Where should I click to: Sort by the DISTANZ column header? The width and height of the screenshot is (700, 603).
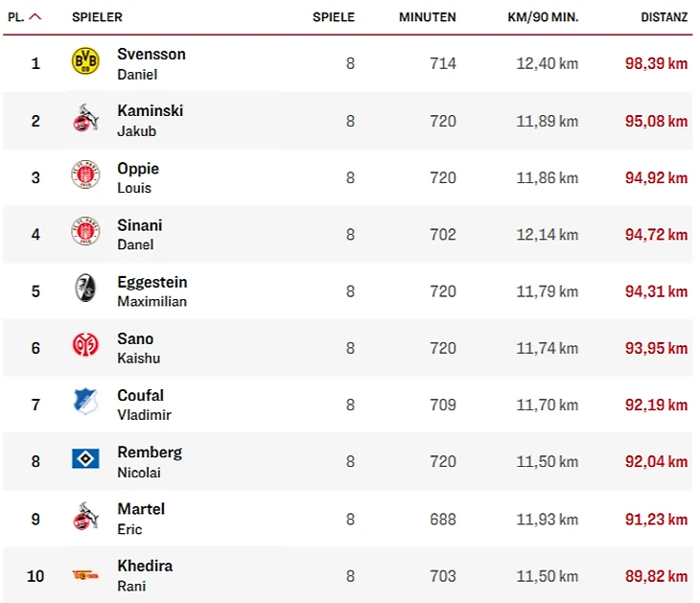pos(664,17)
